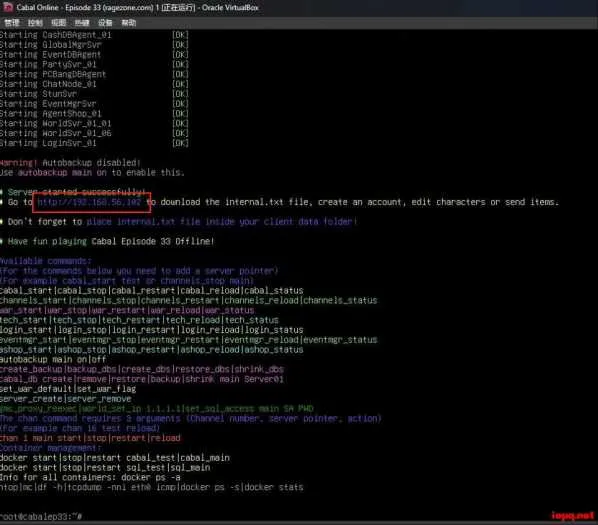Click the 'cabal_db create|remove|restore' line
Screen dimensions: 598x525
click(x=142, y=379)
